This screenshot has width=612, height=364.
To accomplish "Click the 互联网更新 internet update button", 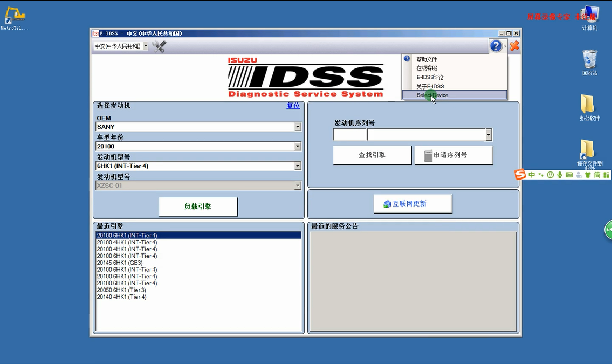I will (x=412, y=204).
